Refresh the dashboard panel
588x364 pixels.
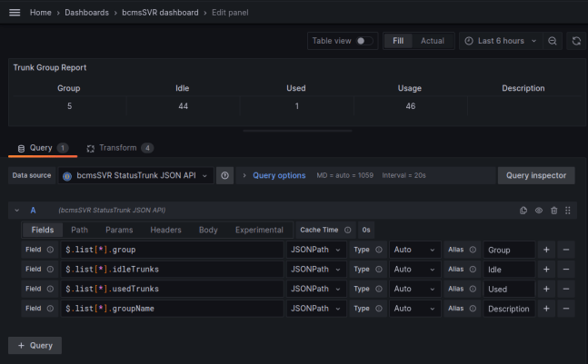pyautogui.click(x=575, y=41)
